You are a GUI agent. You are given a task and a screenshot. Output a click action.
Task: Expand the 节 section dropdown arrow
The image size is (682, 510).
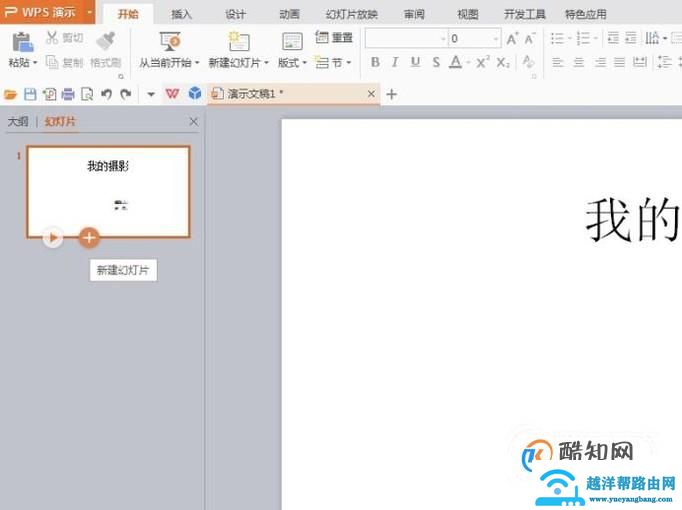349,63
